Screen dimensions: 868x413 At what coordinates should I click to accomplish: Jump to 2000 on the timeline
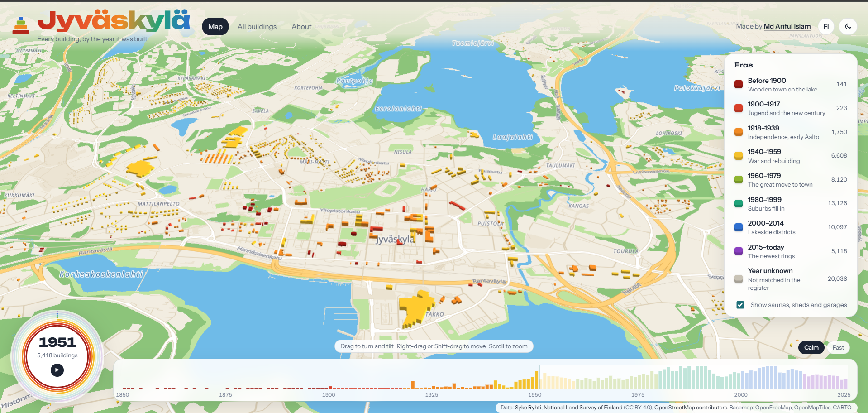(x=741, y=395)
